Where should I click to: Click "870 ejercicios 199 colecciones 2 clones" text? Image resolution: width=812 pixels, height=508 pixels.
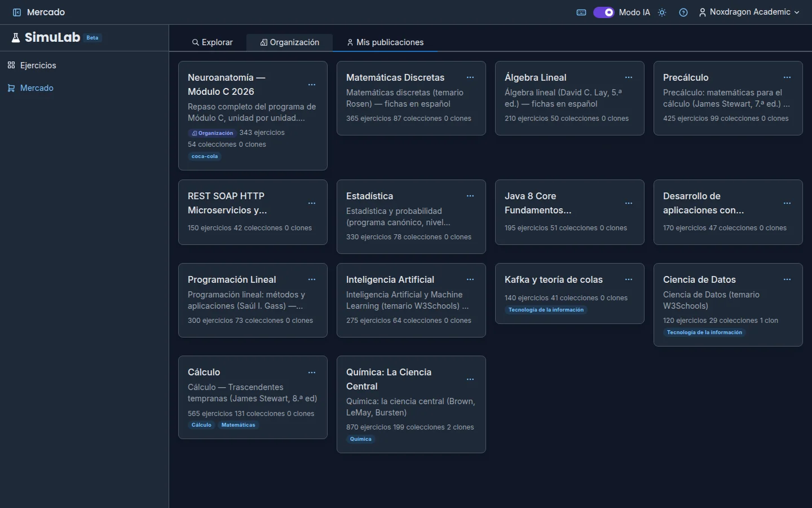pyautogui.click(x=410, y=427)
